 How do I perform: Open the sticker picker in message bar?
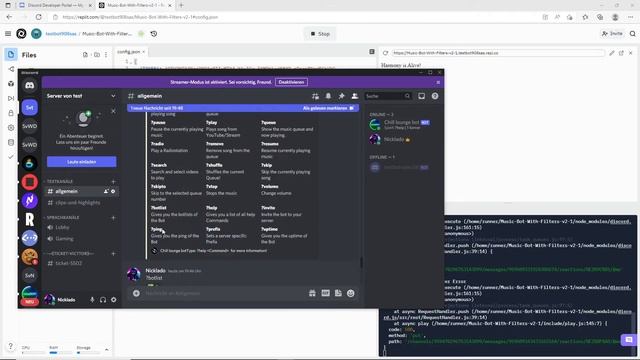(x=338, y=293)
